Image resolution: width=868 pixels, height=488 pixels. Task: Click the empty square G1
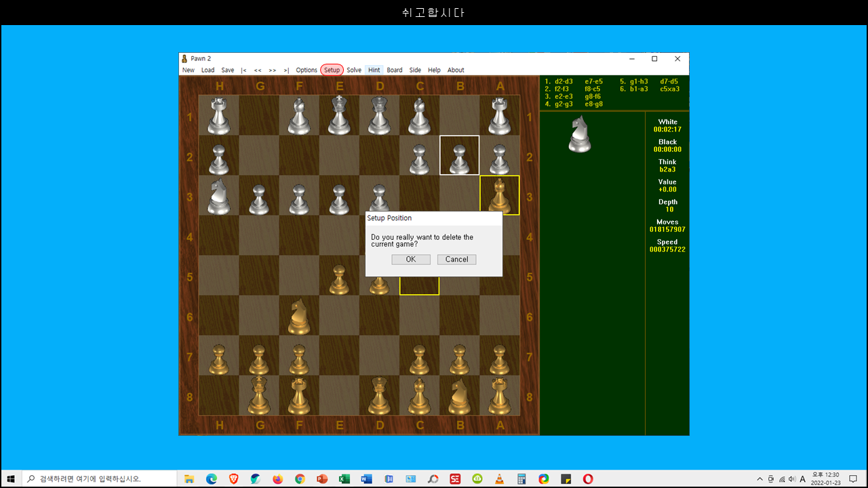258,115
